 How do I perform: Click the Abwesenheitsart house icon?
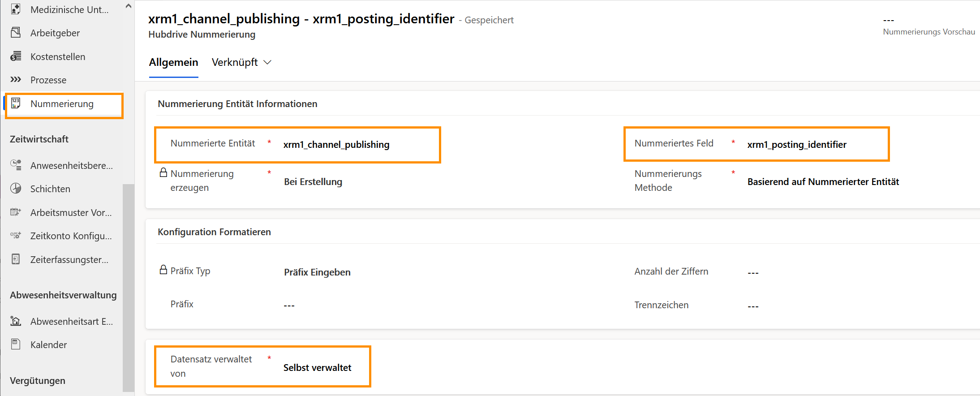tap(16, 321)
